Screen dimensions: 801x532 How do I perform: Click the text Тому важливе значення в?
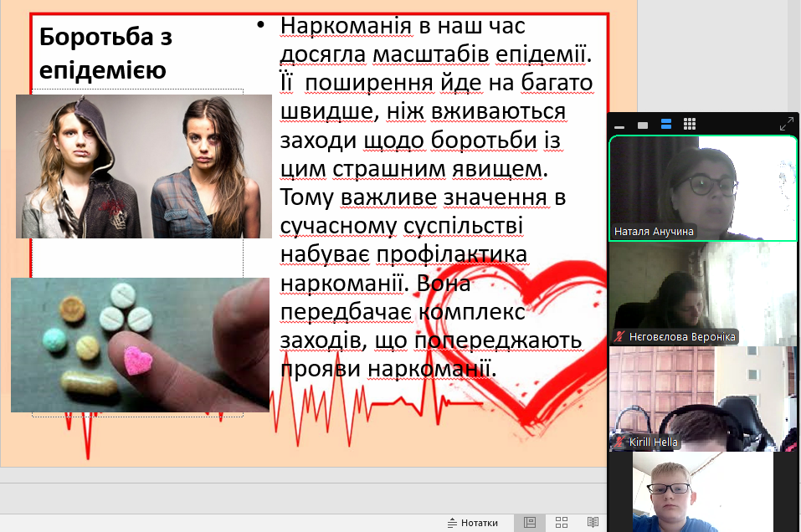pyautogui.click(x=423, y=197)
